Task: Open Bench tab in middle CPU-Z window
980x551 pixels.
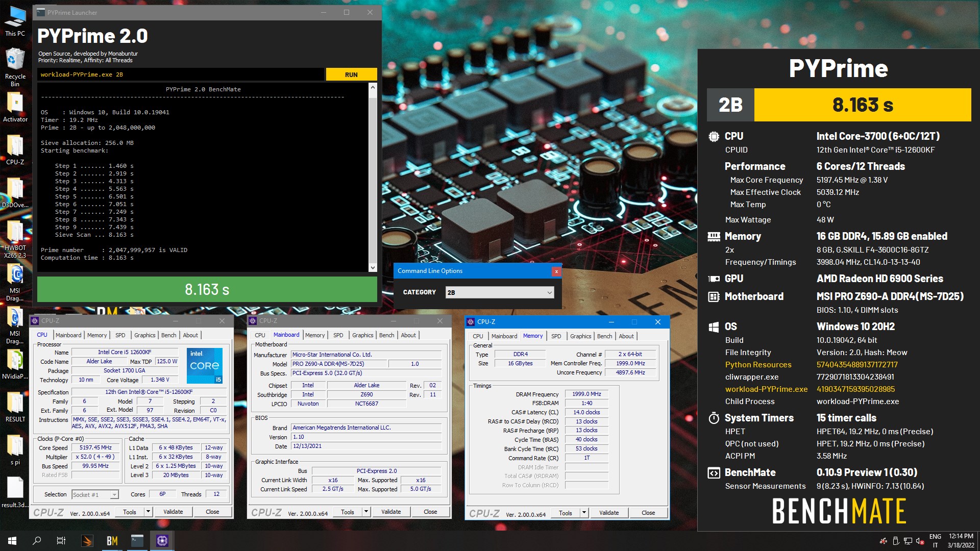Action: point(386,335)
